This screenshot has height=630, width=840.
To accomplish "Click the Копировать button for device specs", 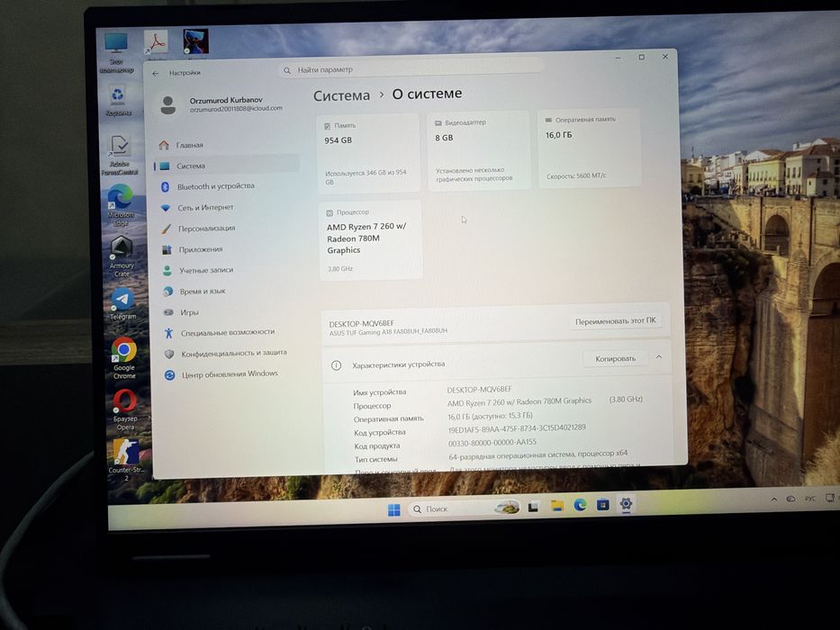I will 615,358.
